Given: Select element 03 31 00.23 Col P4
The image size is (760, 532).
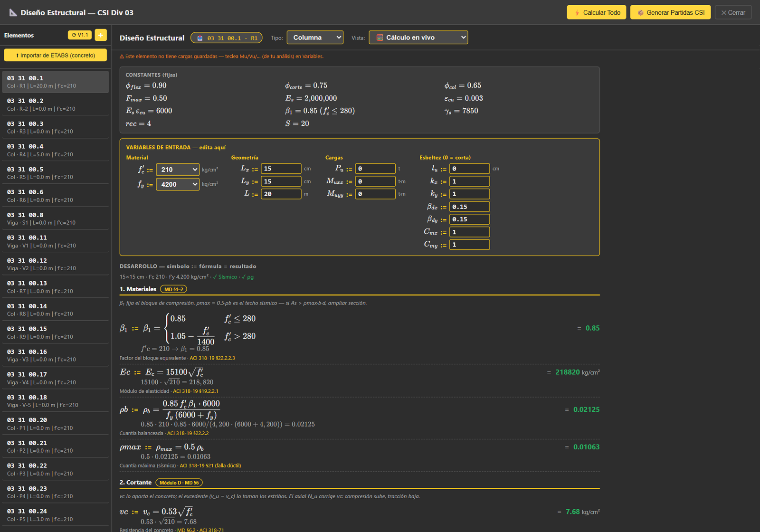Looking at the screenshot, I should click(56, 492).
